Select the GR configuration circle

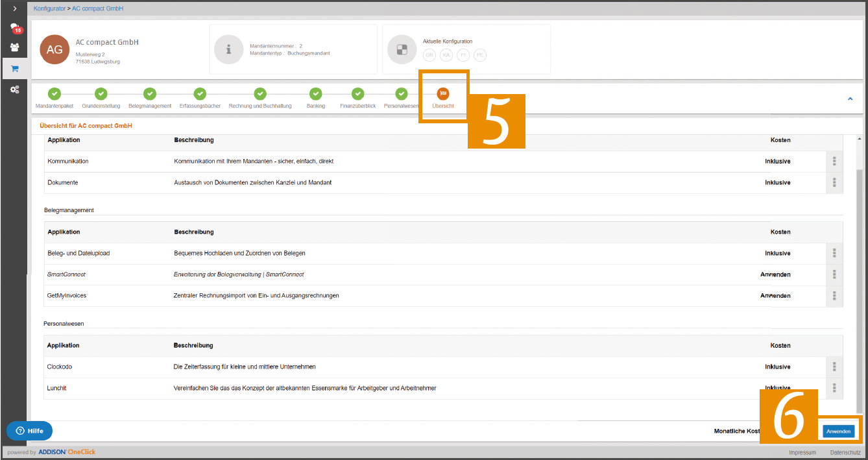point(429,55)
